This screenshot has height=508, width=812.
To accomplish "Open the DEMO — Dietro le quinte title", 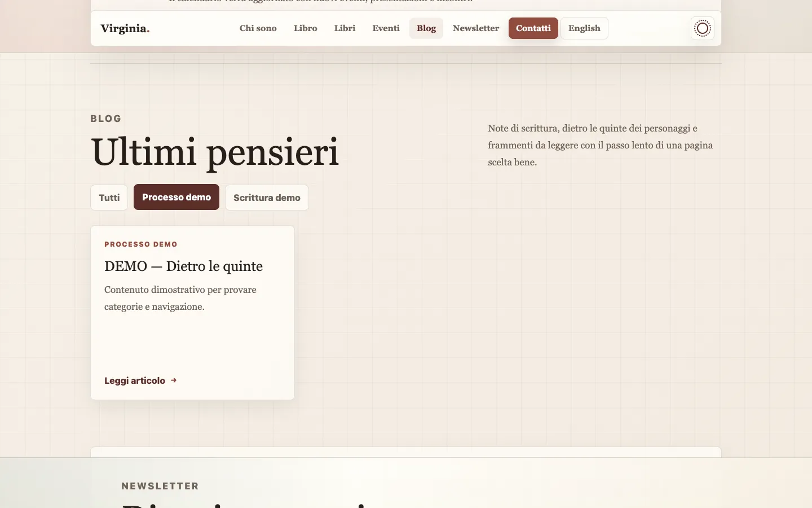I will [x=183, y=266].
